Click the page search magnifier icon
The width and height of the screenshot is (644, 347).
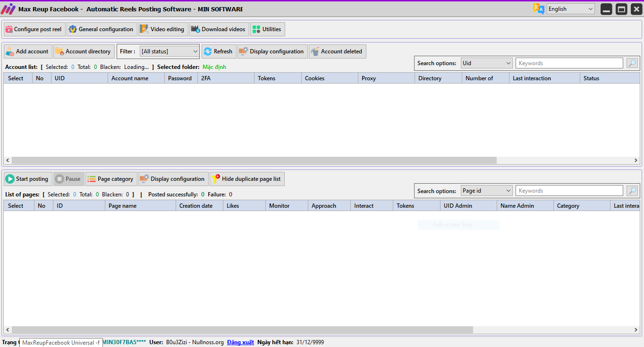coord(632,191)
